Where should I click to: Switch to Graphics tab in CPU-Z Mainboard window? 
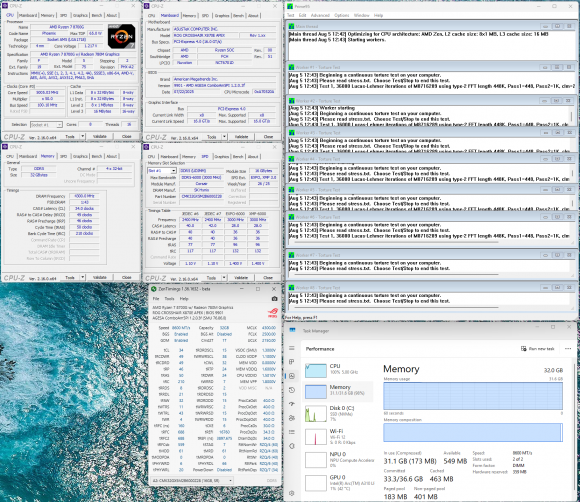pyautogui.click(x=222, y=16)
